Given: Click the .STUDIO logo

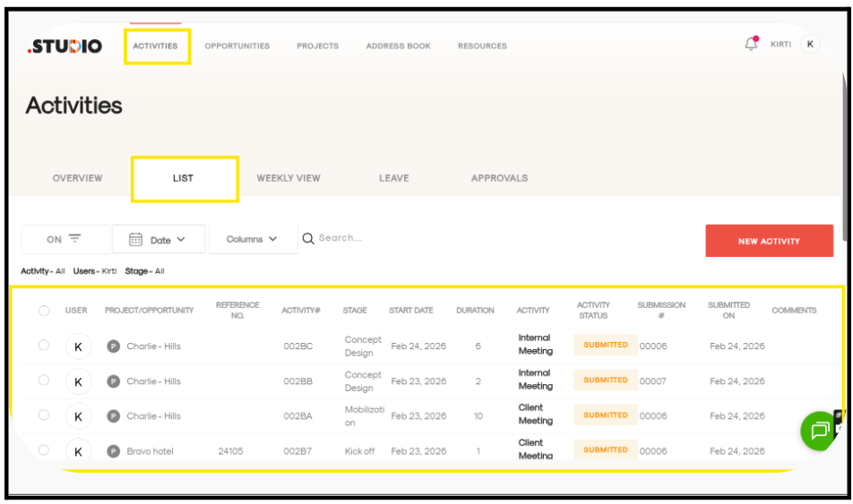Looking at the screenshot, I should [x=65, y=46].
